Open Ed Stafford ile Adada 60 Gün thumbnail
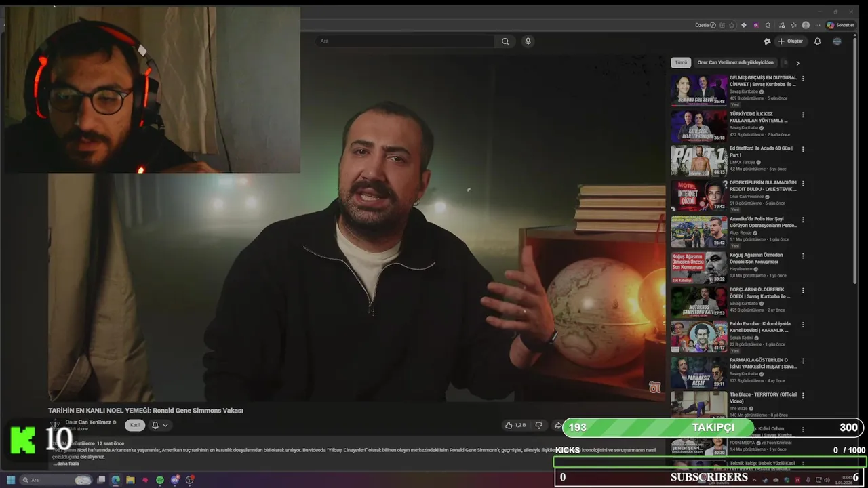Screen dimensions: 868x488 (x=698, y=161)
